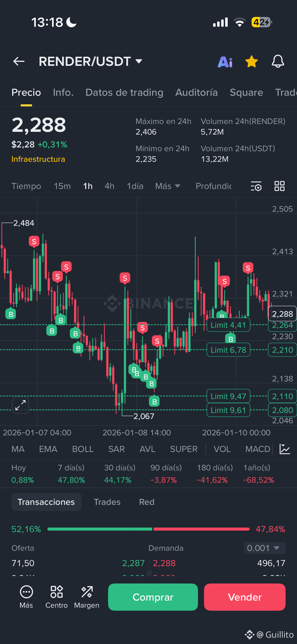Tap the Limit 9,47 order label
The image size is (297, 644).
tap(228, 396)
